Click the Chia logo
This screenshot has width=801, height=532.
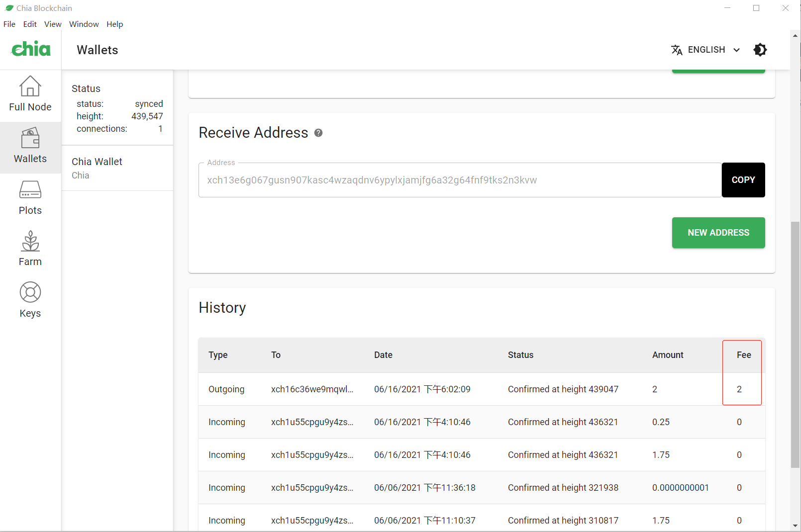31,49
